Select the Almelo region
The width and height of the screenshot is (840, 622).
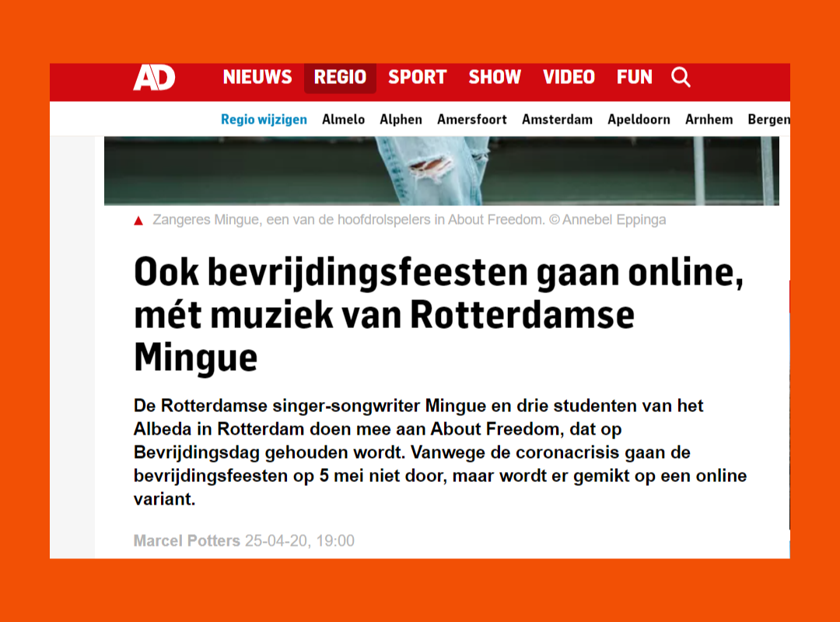tap(343, 120)
